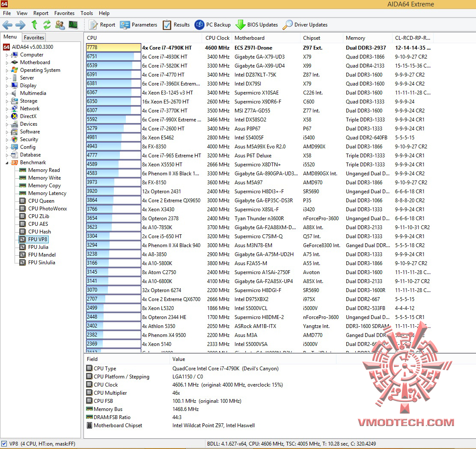The image size is (476, 449).
Task: Open the FPU Mandel benchmark
Action: [37, 255]
